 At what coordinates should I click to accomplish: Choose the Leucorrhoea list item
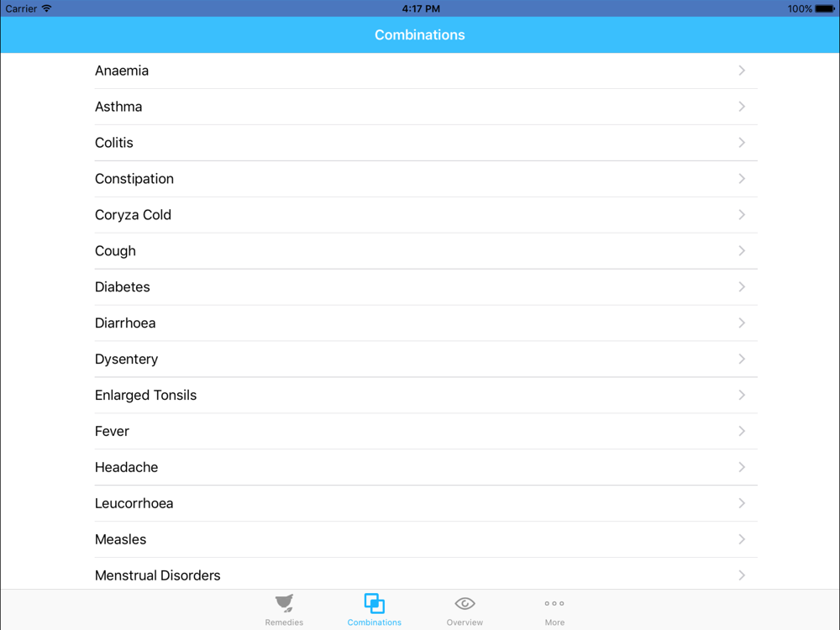click(426, 503)
